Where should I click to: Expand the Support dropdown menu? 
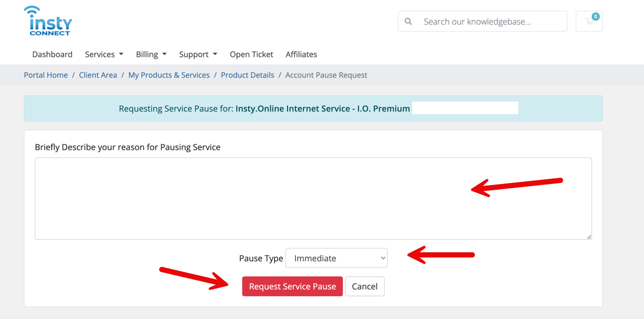(x=198, y=54)
